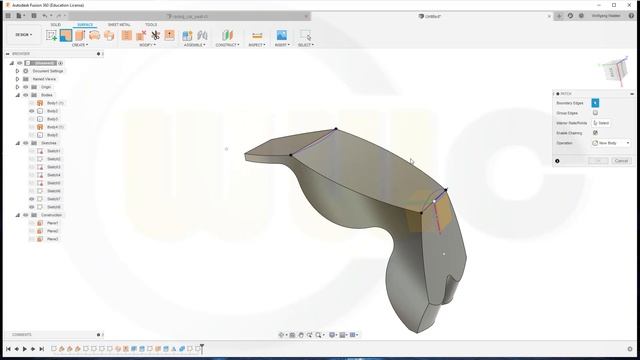Click the greyed OK button in Patch dialog

click(x=598, y=161)
